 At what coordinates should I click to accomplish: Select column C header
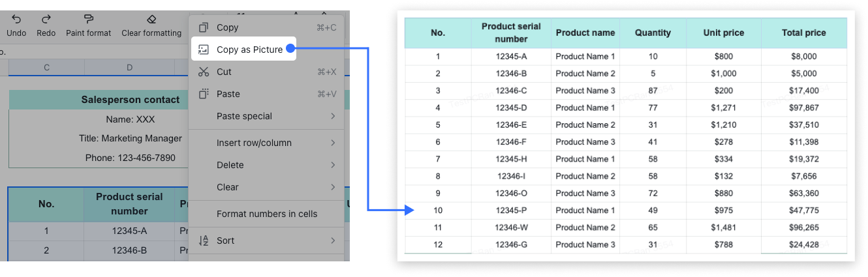(x=46, y=67)
